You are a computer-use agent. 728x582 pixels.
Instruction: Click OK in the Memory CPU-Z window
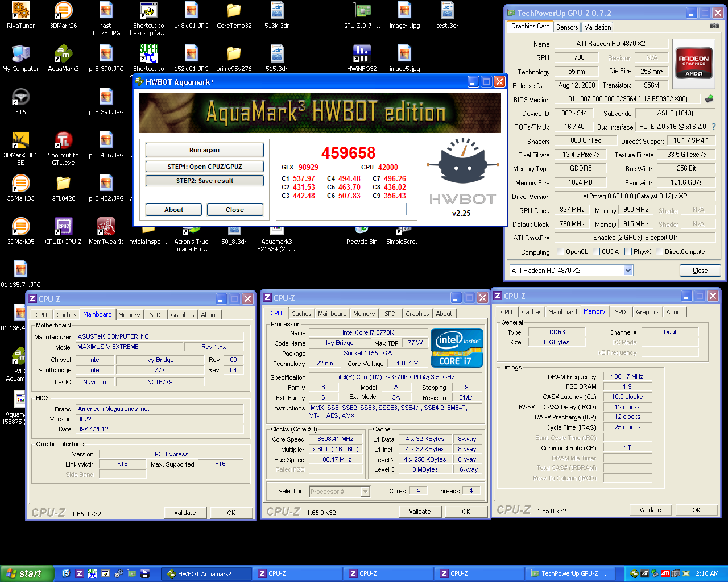point(696,510)
